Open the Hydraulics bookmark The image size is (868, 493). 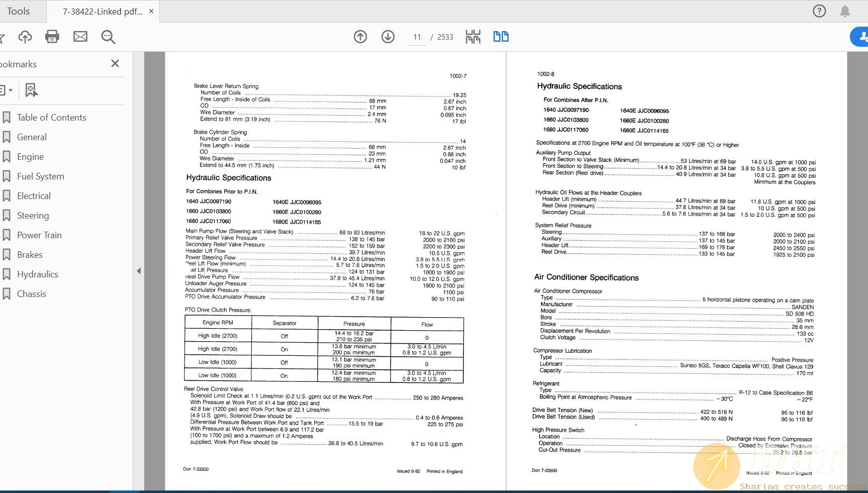click(x=38, y=274)
